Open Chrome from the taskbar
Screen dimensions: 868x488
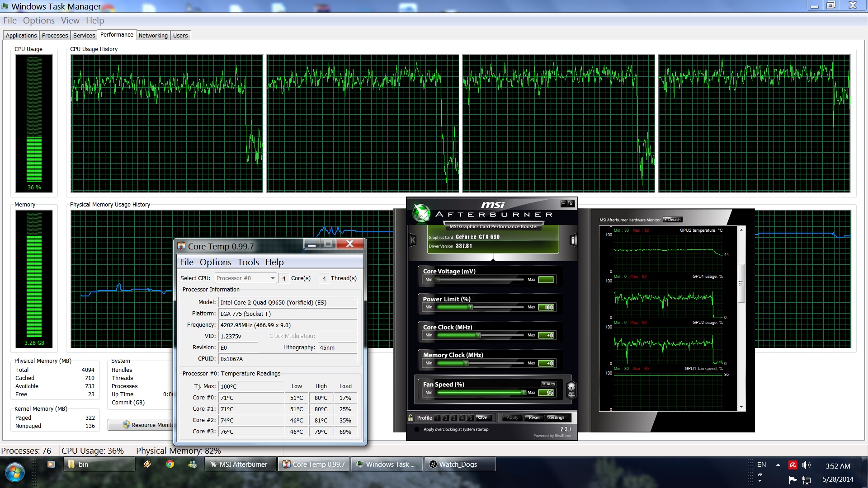point(170,464)
